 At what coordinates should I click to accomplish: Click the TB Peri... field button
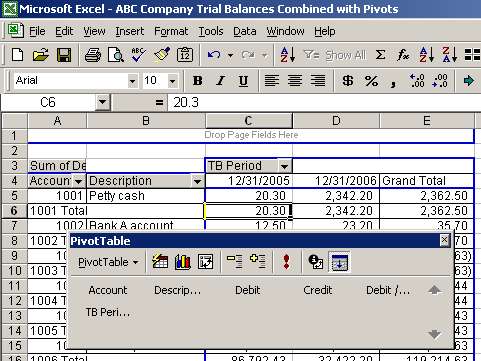tap(107, 312)
